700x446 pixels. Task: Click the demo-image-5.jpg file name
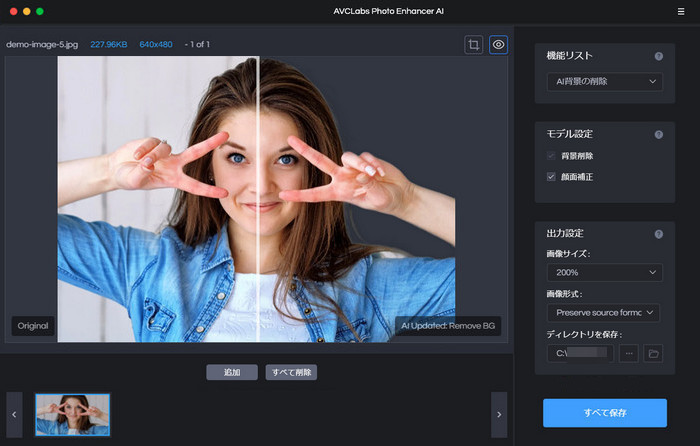(42, 45)
